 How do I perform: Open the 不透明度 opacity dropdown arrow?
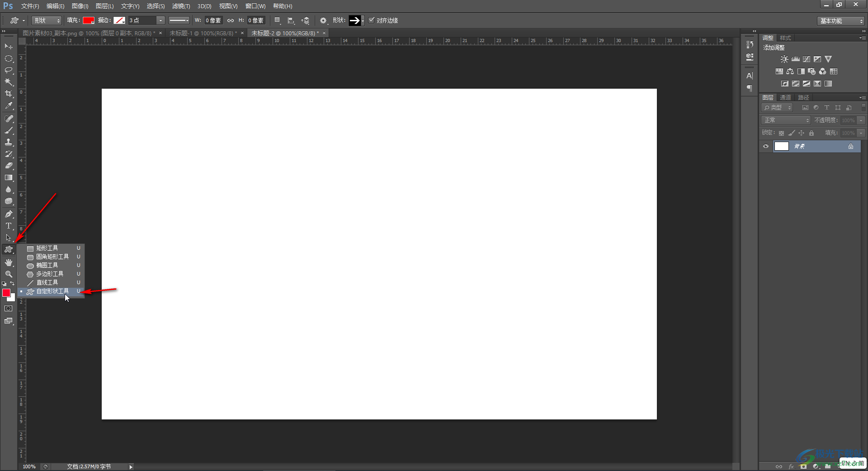[x=861, y=120]
